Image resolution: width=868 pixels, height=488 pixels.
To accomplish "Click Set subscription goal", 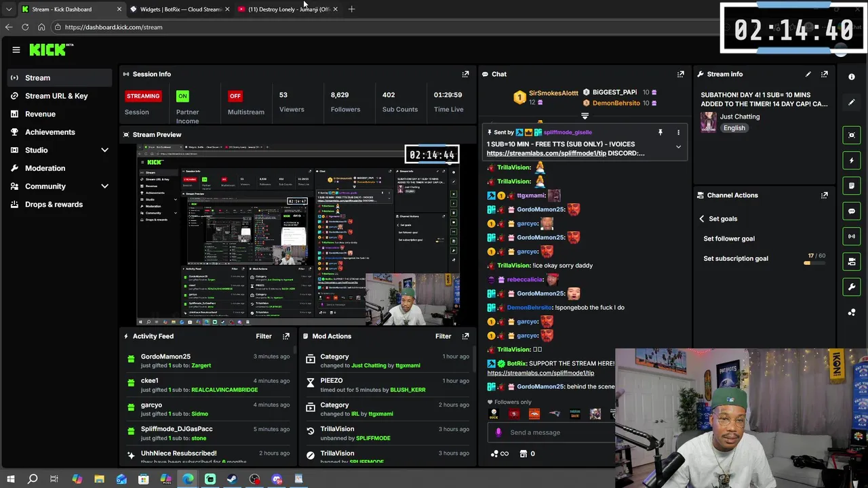I will click(x=736, y=259).
